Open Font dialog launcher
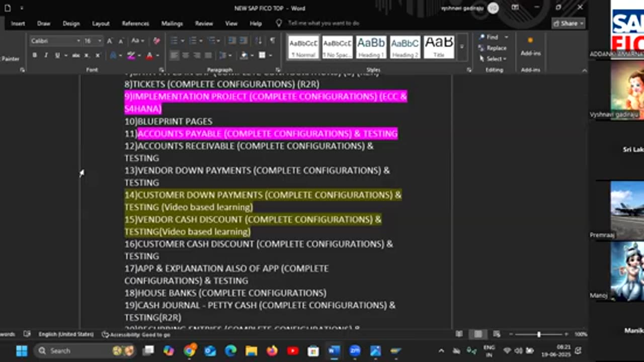This screenshot has width=644, height=362. click(x=161, y=70)
